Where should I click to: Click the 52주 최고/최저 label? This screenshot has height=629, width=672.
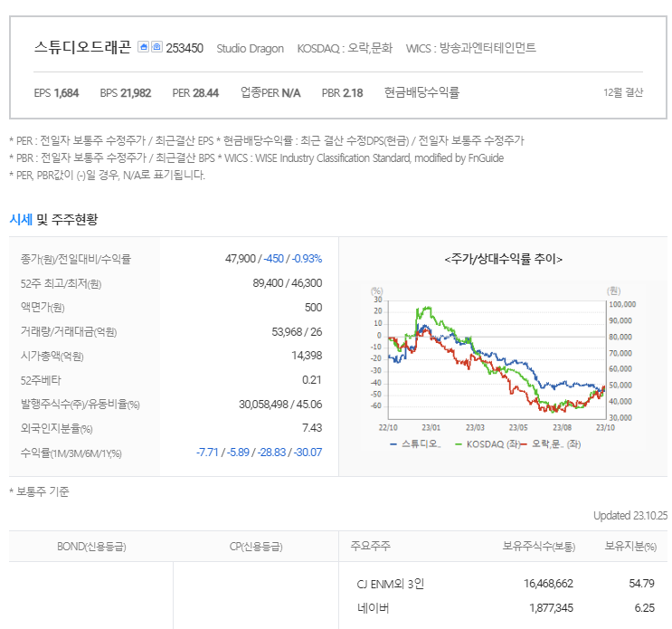click(x=61, y=284)
